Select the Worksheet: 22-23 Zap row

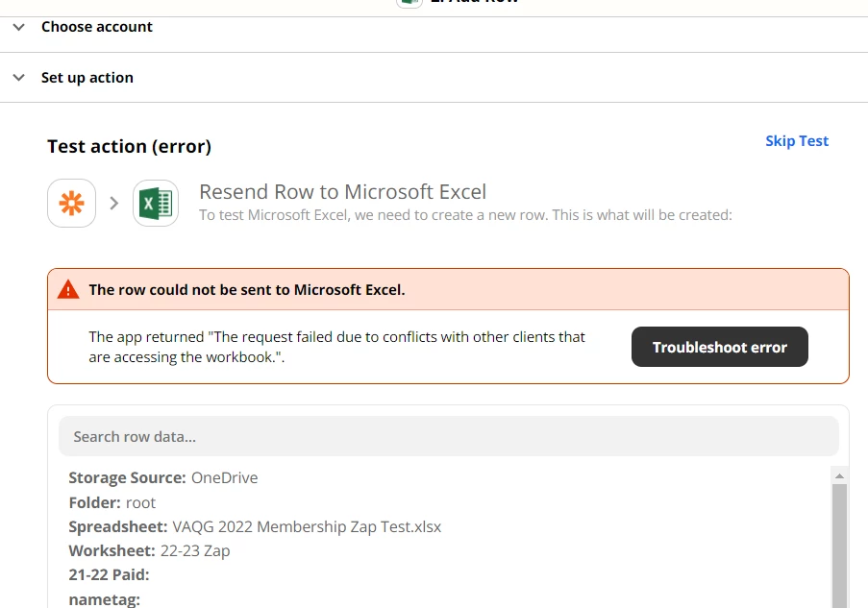point(149,551)
